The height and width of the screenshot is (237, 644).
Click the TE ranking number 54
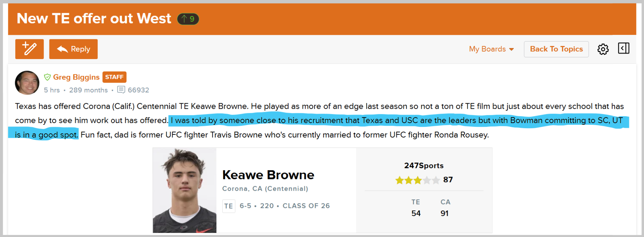(x=416, y=214)
